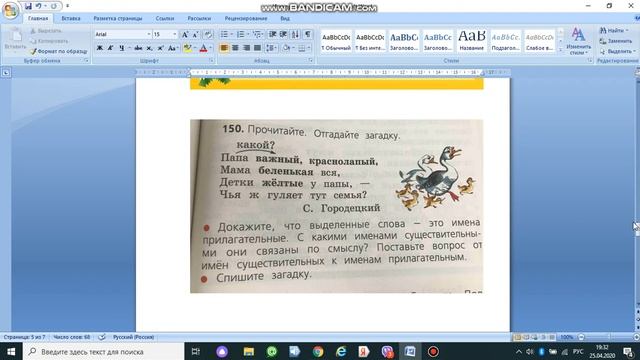
Task: Click the sort A-Z icon
Action: [x=295, y=34]
